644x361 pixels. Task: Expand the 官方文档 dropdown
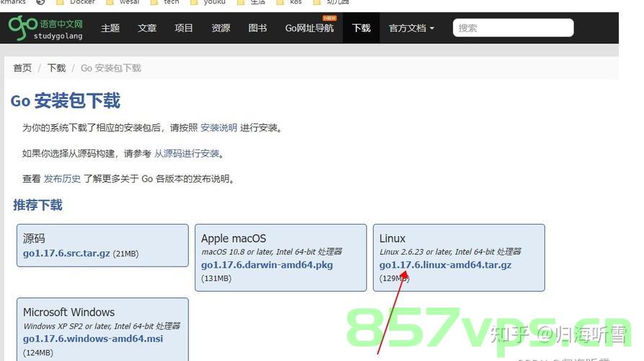point(412,28)
